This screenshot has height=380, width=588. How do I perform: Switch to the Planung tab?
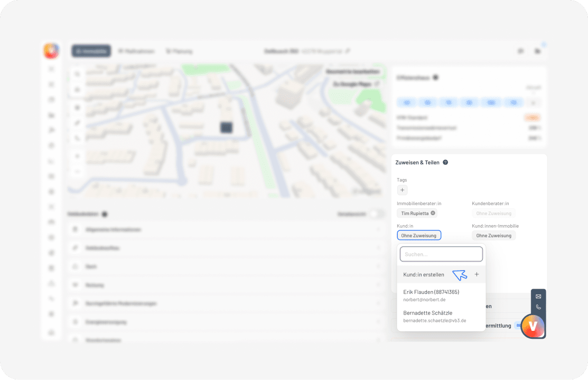pyautogui.click(x=179, y=51)
